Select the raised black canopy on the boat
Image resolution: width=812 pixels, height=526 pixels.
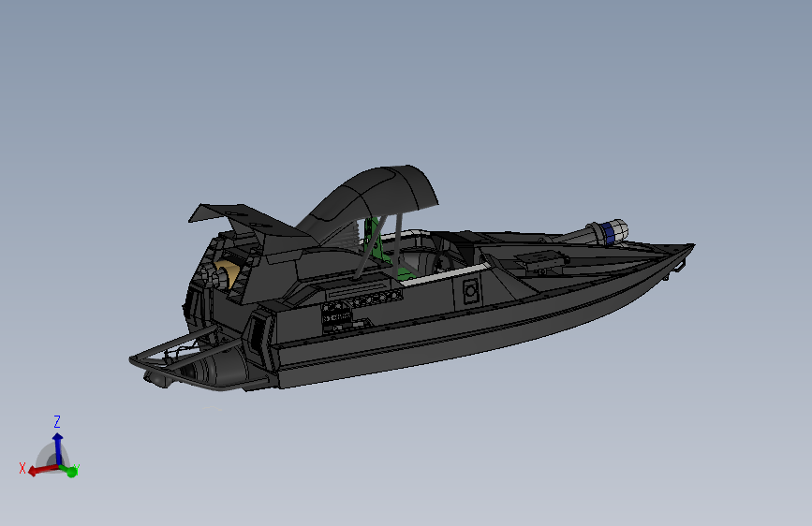click(378, 194)
